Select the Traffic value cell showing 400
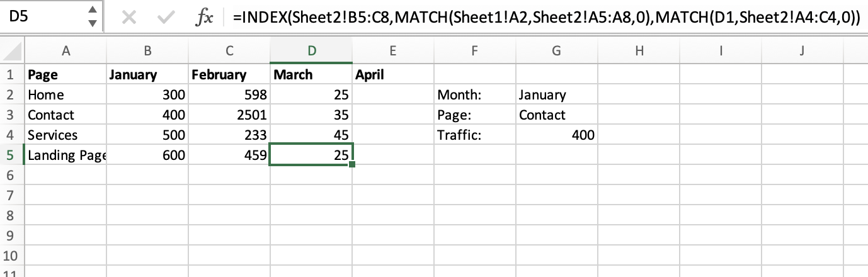The width and height of the screenshot is (868, 277). click(556, 135)
